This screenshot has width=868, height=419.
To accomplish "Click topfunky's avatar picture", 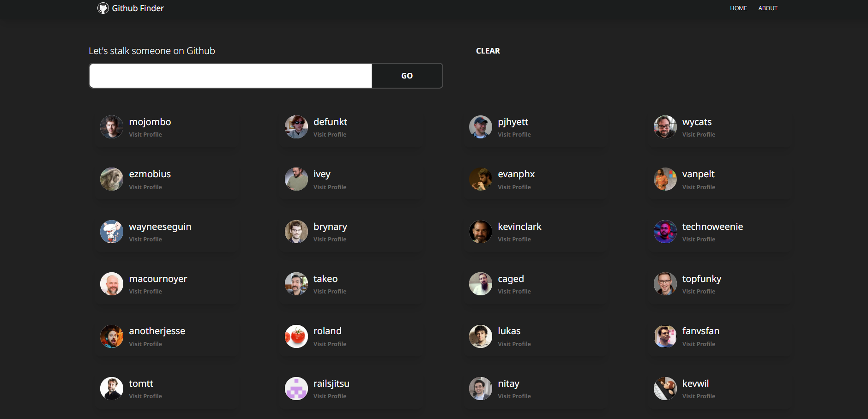I will tap(665, 284).
